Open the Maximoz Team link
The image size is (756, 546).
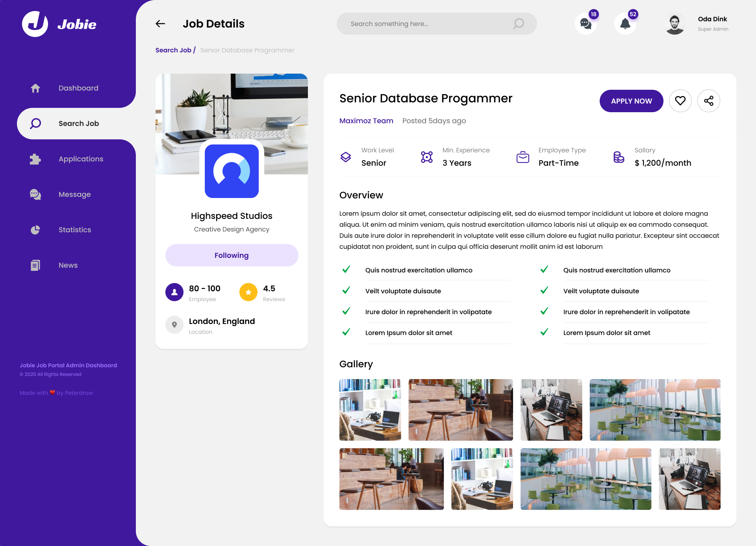coord(366,121)
